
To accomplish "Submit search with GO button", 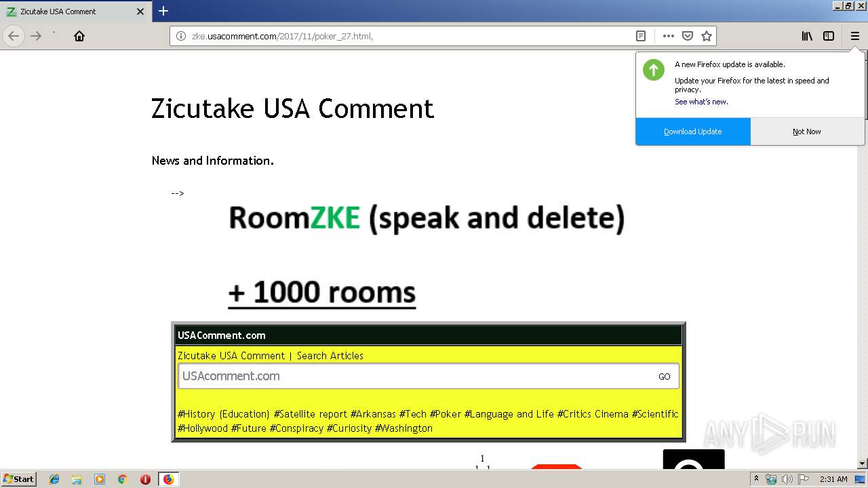I will tap(665, 376).
